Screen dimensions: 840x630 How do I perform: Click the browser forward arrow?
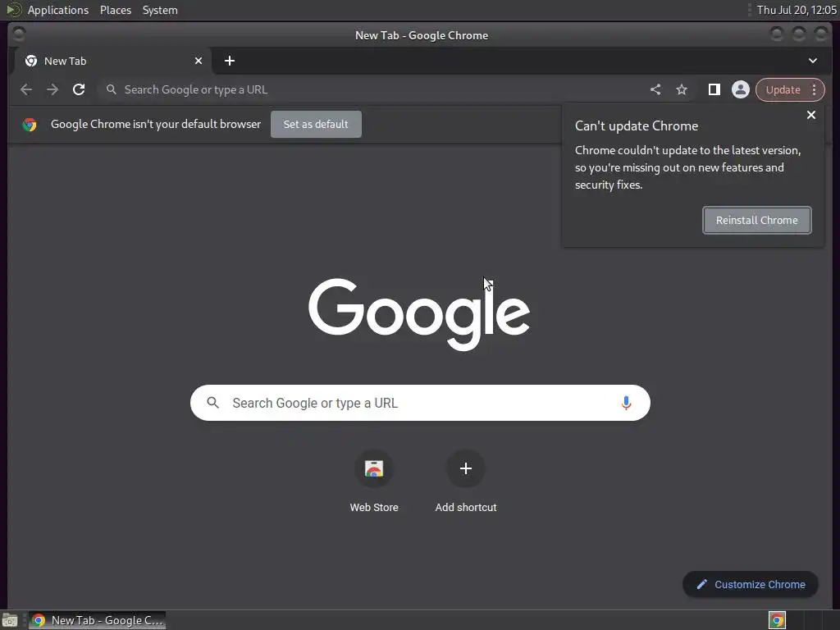click(52, 89)
